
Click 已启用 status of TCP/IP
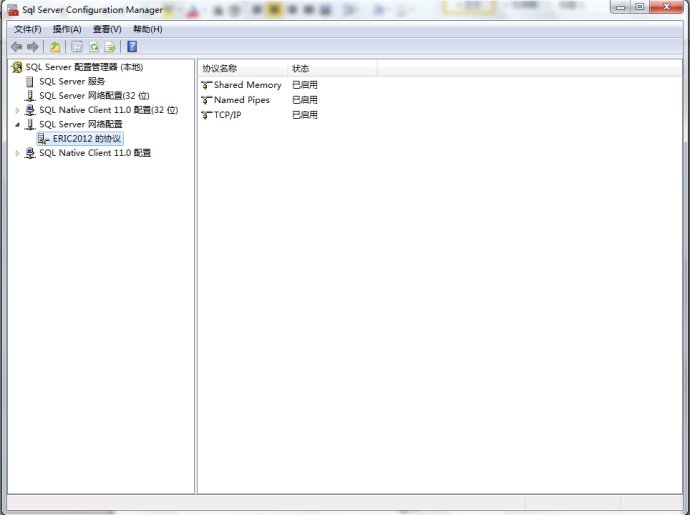pos(305,115)
